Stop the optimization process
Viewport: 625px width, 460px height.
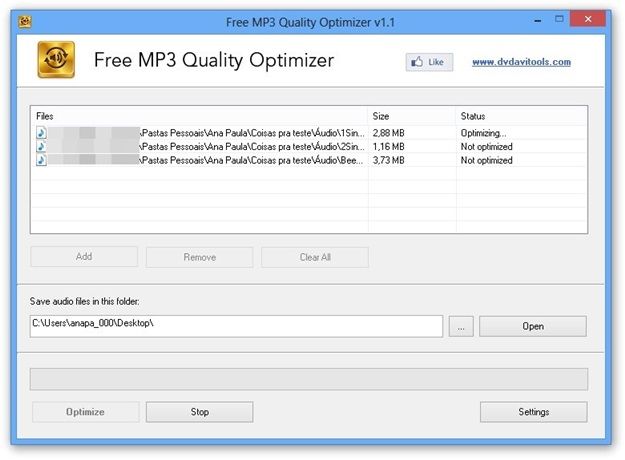point(200,412)
